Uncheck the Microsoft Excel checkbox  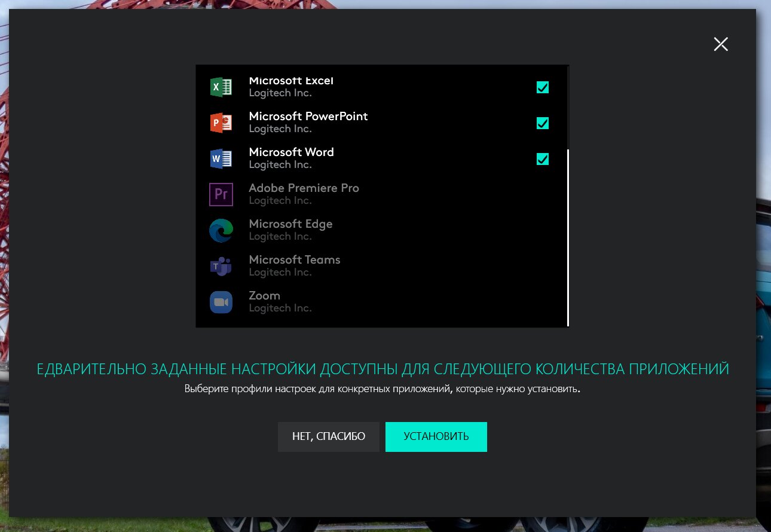[x=543, y=87]
